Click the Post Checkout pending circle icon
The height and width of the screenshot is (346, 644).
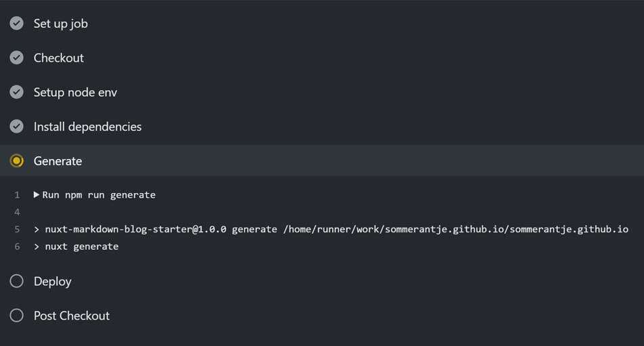click(x=17, y=316)
